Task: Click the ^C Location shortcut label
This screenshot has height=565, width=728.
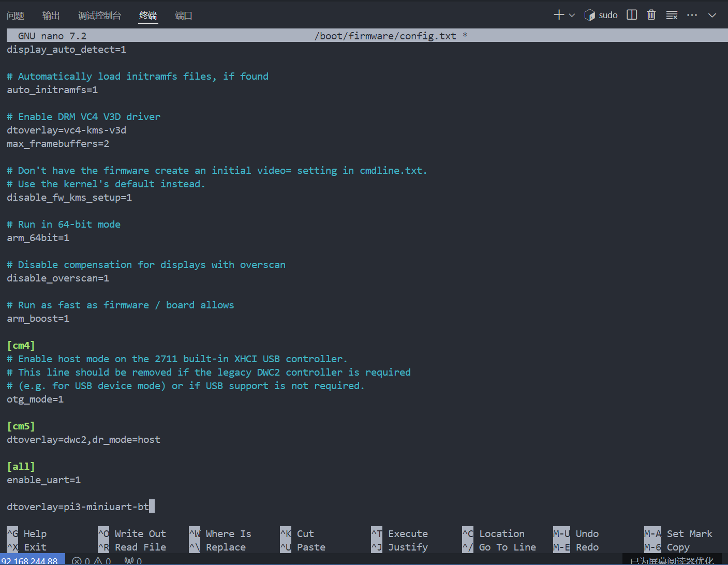Action: 493,533
